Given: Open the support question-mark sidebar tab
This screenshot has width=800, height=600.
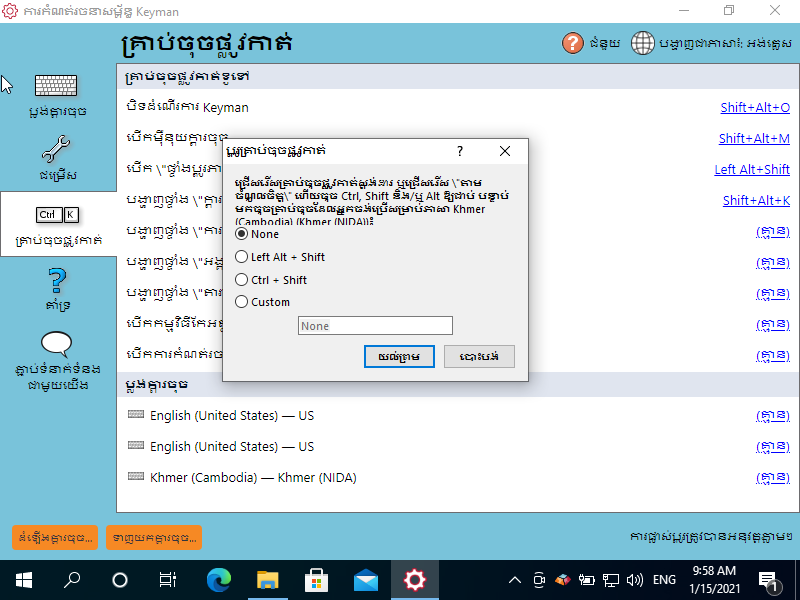Looking at the screenshot, I should [58, 289].
